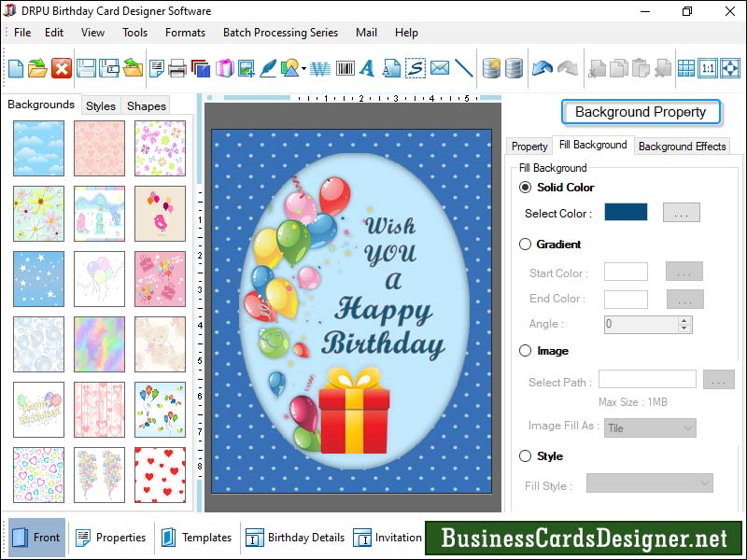Select the line drawing tool
This screenshot has width=747, height=560.
tap(463, 68)
